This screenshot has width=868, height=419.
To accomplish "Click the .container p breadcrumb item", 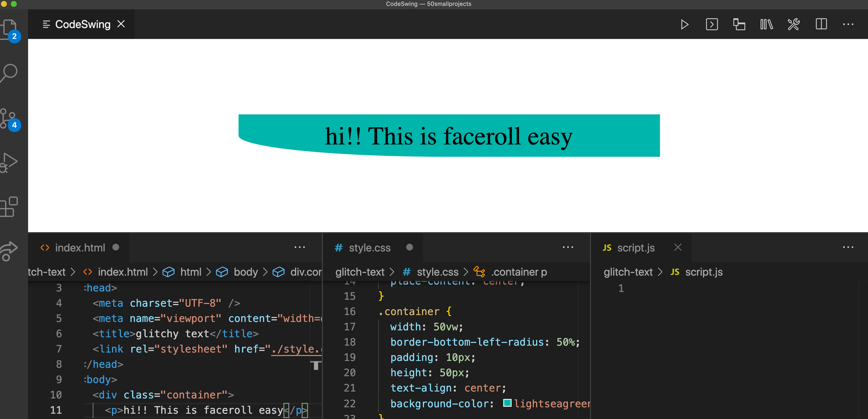I will [511, 272].
